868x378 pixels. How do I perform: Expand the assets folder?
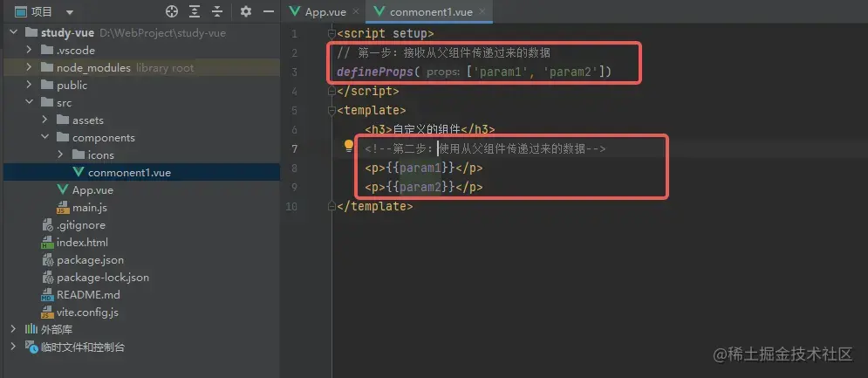coord(44,120)
